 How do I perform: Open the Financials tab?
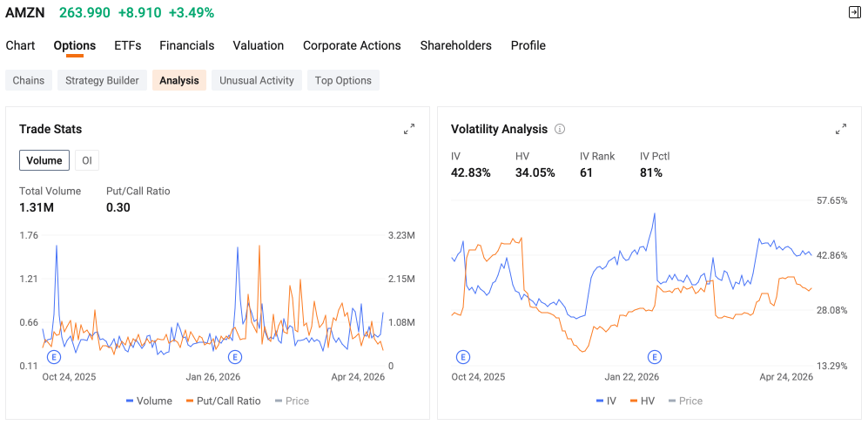[x=187, y=45]
